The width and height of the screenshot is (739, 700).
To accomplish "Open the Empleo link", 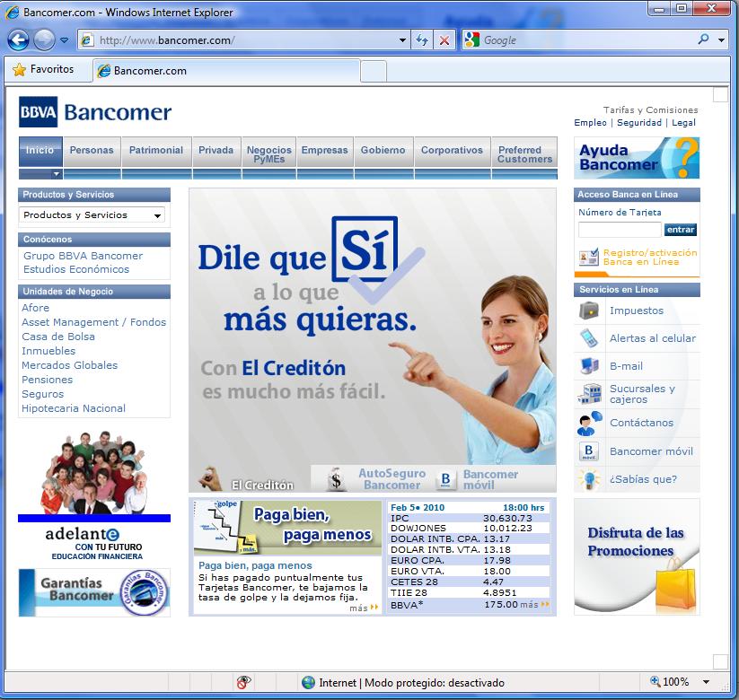I will click(x=590, y=122).
